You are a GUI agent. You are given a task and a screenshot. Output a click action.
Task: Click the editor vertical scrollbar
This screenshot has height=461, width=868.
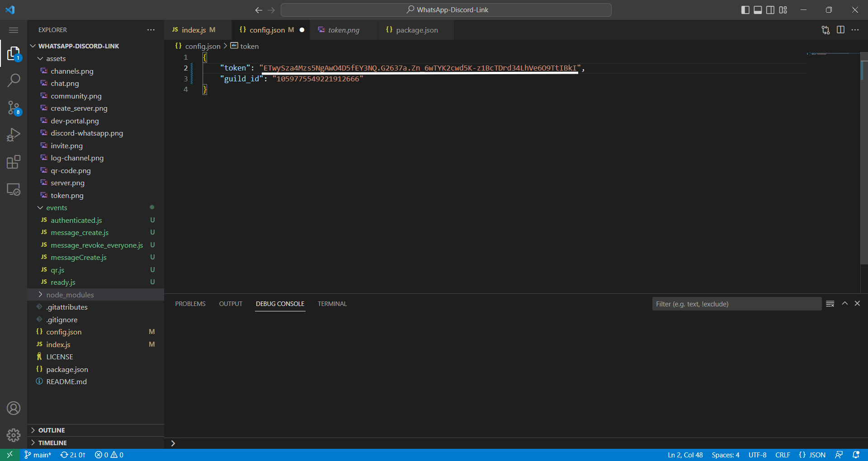click(864, 158)
